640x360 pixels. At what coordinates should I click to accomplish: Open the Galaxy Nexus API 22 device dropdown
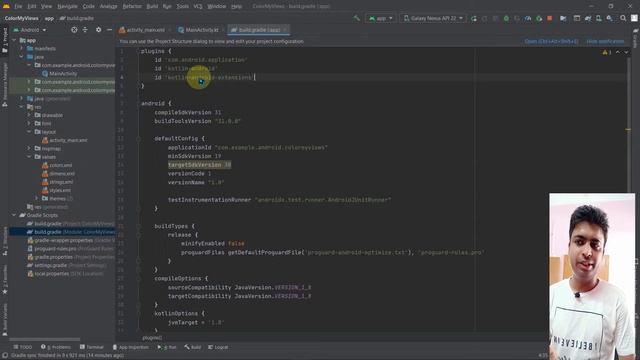coord(433,18)
